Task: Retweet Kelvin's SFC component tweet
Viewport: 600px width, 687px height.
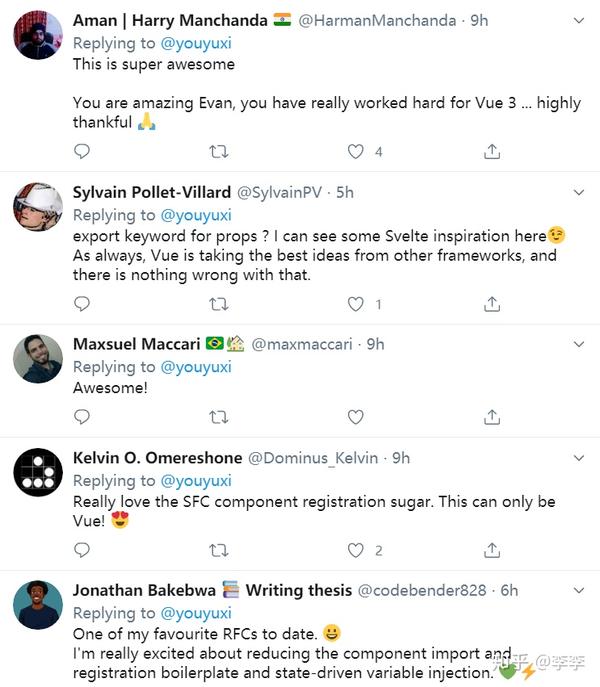Action: coord(218,549)
